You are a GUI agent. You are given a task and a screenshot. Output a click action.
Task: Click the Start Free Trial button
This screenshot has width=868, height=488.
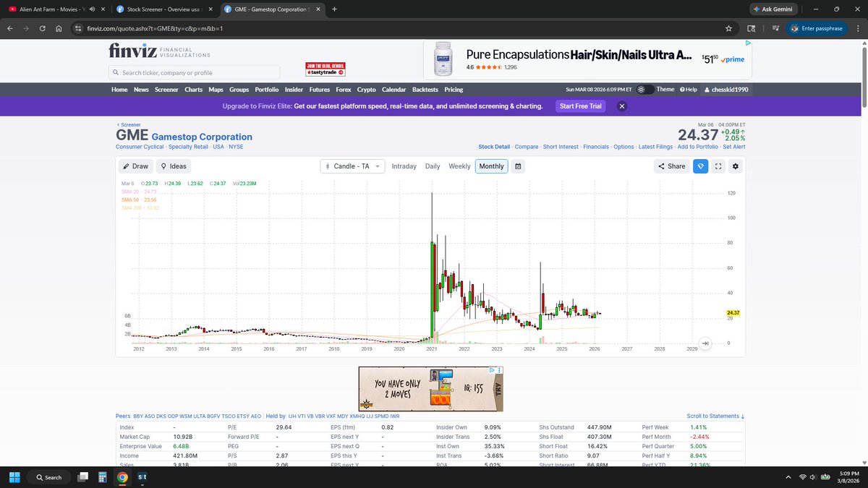581,106
